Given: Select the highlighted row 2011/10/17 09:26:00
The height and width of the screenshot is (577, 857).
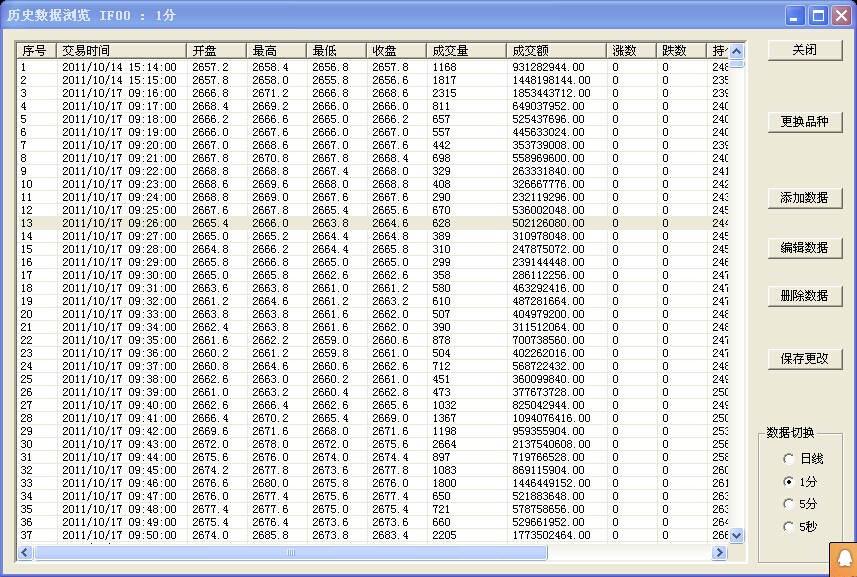Looking at the screenshot, I should (373, 223).
